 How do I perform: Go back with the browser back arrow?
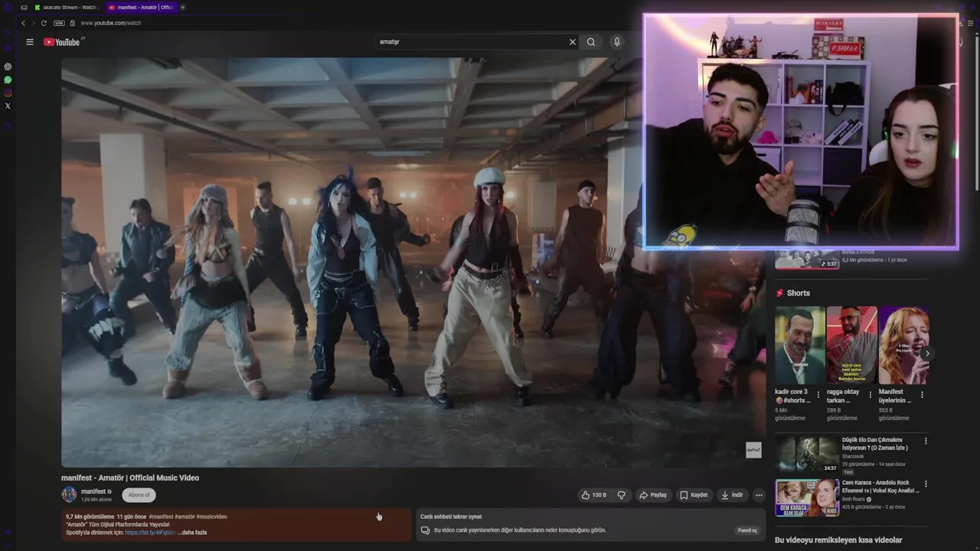click(x=23, y=23)
